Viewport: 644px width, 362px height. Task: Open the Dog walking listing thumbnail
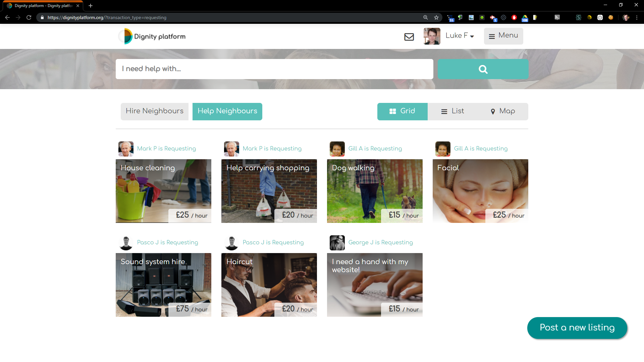(x=374, y=191)
